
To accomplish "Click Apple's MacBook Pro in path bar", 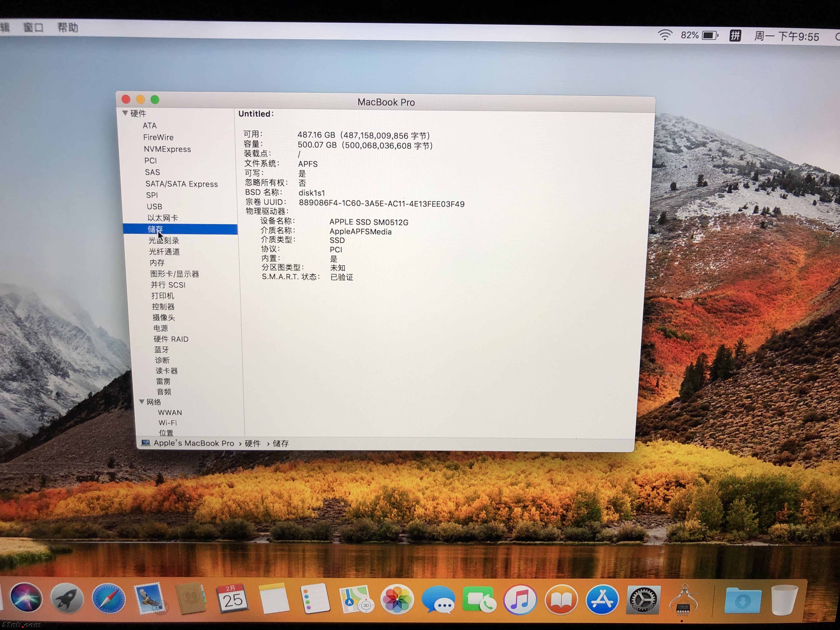I will [x=194, y=443].
